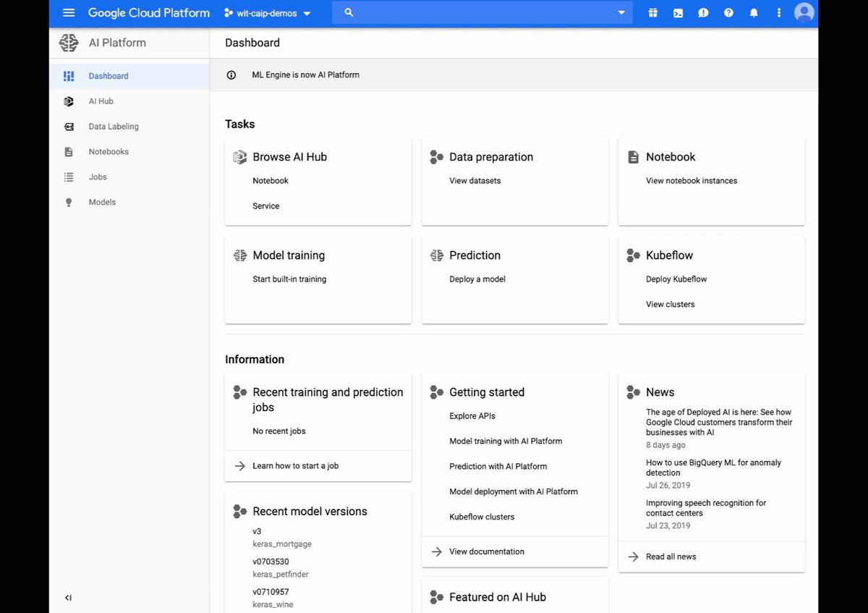868x613 pixels.
Task: Open the notifications bell
Action: pyautogui.click(x=754, y=13)
